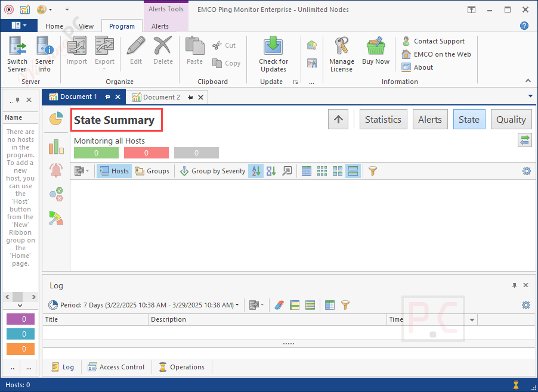Collapse the ribbon with the chevron
The width and height of the screenshot is (538, 392).
[x=528, y=81]
